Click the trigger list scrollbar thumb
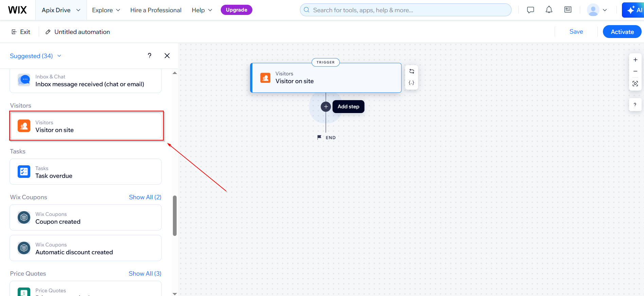The width and height of the screenshot is (644, 296). [175, 216]
